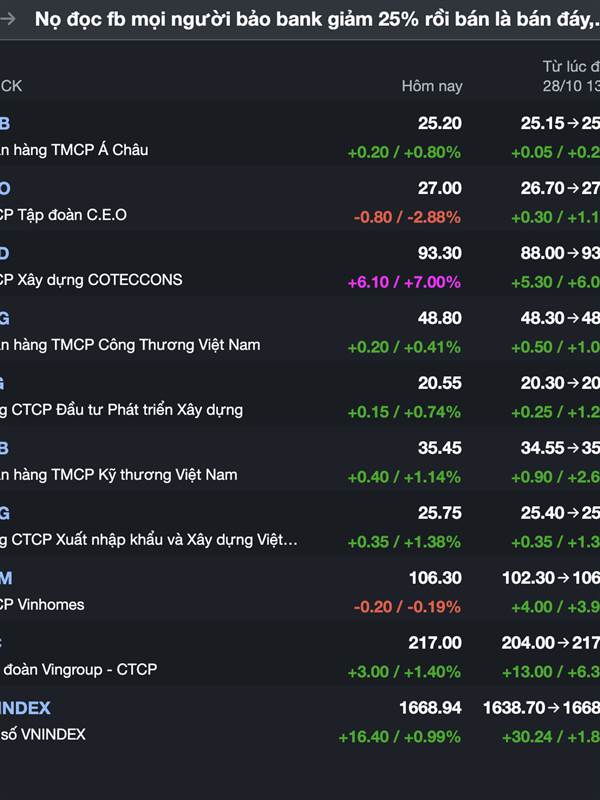Open the Vingroup - CTCP row
The width and height of the screenshot is (600, 800).
79,670
